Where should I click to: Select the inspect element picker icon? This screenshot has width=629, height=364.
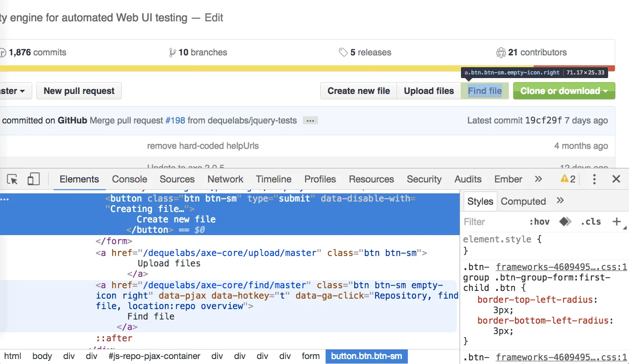coord(12,179)
